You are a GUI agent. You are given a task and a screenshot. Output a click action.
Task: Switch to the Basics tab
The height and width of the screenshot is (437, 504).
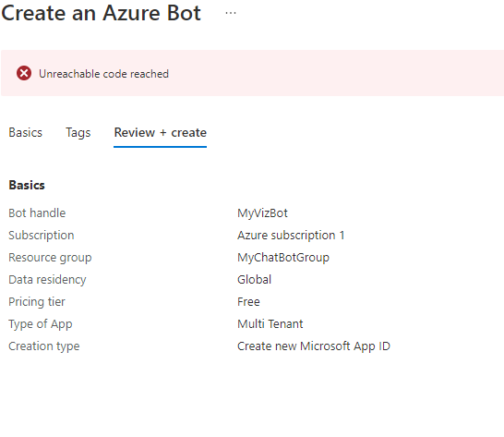coord(26,133)
